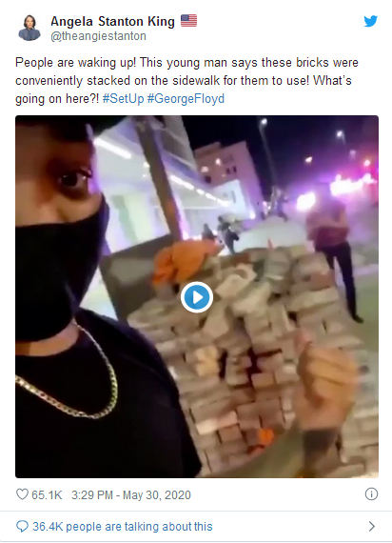Play the embedded tweet video
Viewport: 392px width, 543px height.
click(x=197, y=297)
